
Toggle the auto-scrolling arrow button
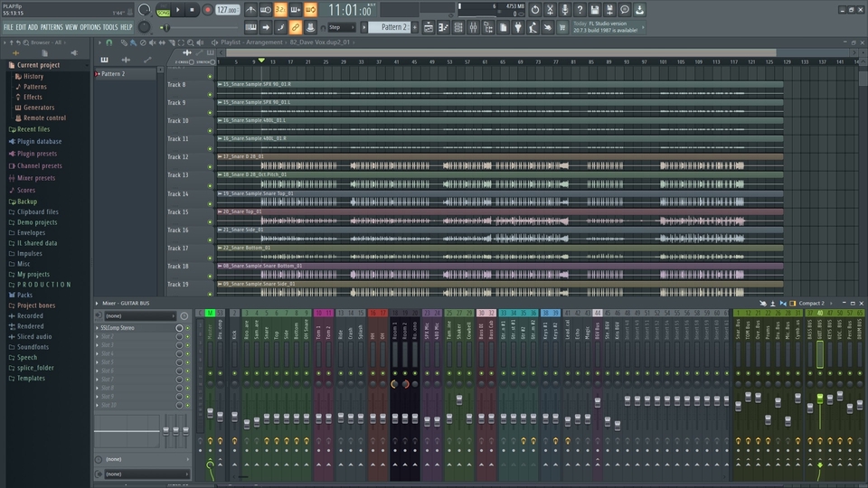click(266, 27)
